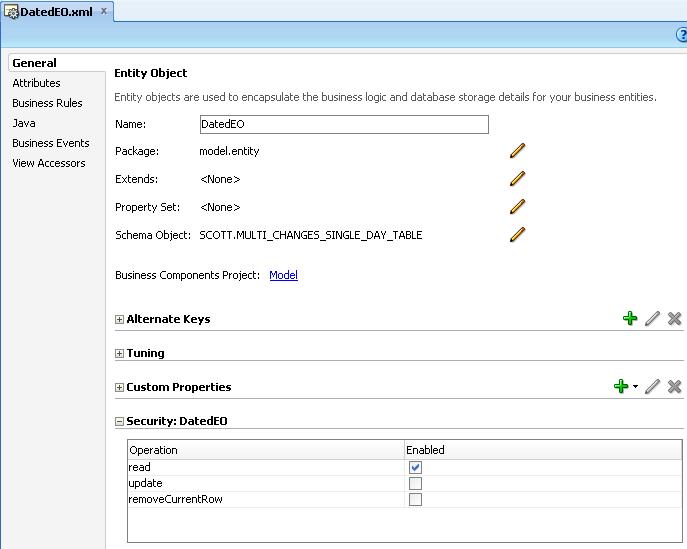Select the DatedEO.xml editor tab
Viewport: 687px width, 549px height.
pos(57,12)
